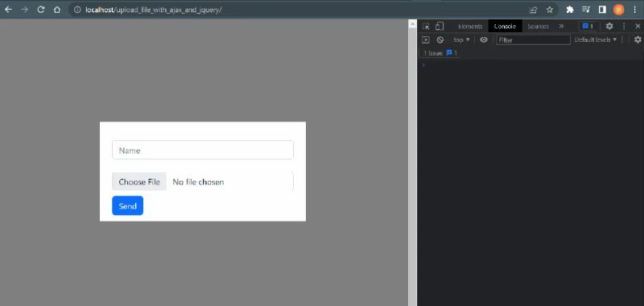Click the console prompt line

(530, 65)
